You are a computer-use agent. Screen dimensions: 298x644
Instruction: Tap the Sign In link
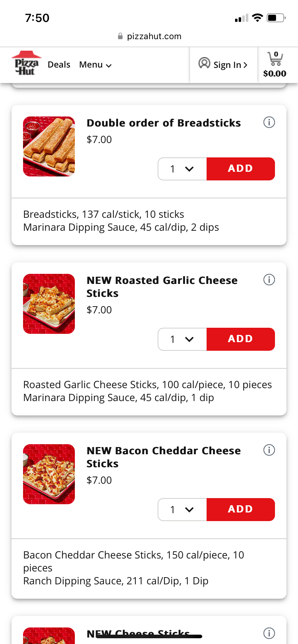[x=230, y=65]
